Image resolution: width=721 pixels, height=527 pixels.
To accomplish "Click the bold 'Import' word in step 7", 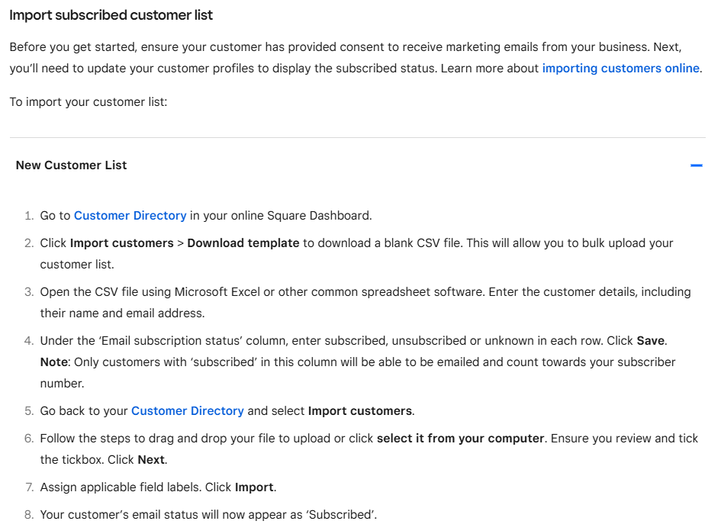I will point(254,487).
